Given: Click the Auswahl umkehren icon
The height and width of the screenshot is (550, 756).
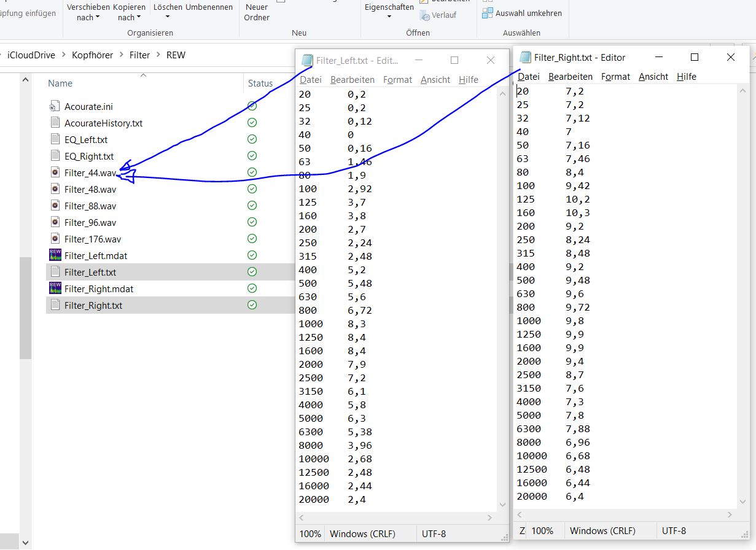Looking at the screenshot, I should [488, 13].
